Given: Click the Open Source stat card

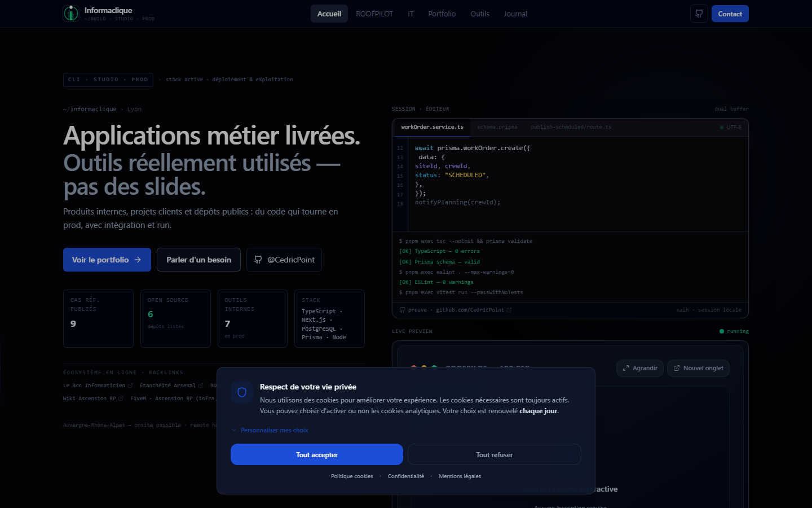Looking at the screenshot, I should pos(175,318).
